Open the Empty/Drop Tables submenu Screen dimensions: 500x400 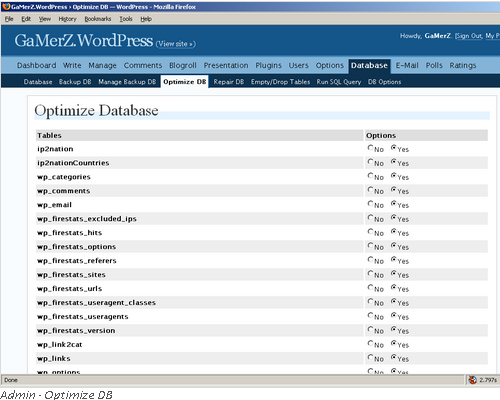(x=280, y=82)
